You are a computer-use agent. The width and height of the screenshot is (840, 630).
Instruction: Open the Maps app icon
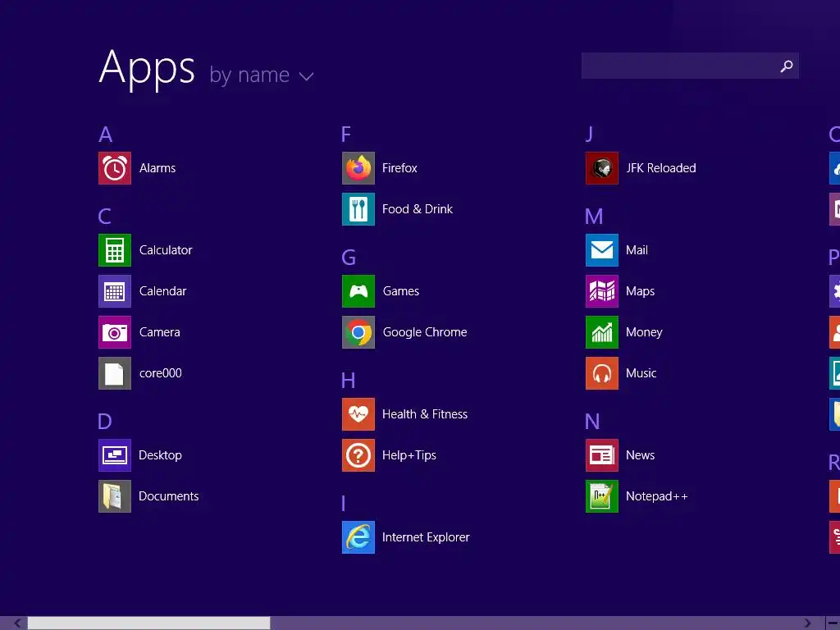point(602,291)
